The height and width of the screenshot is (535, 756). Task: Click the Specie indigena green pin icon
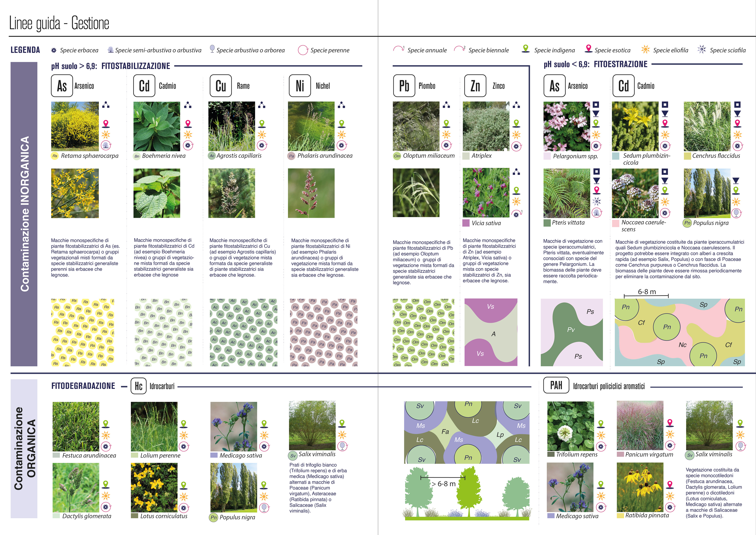pyautogui.click(x=526, y=49)
